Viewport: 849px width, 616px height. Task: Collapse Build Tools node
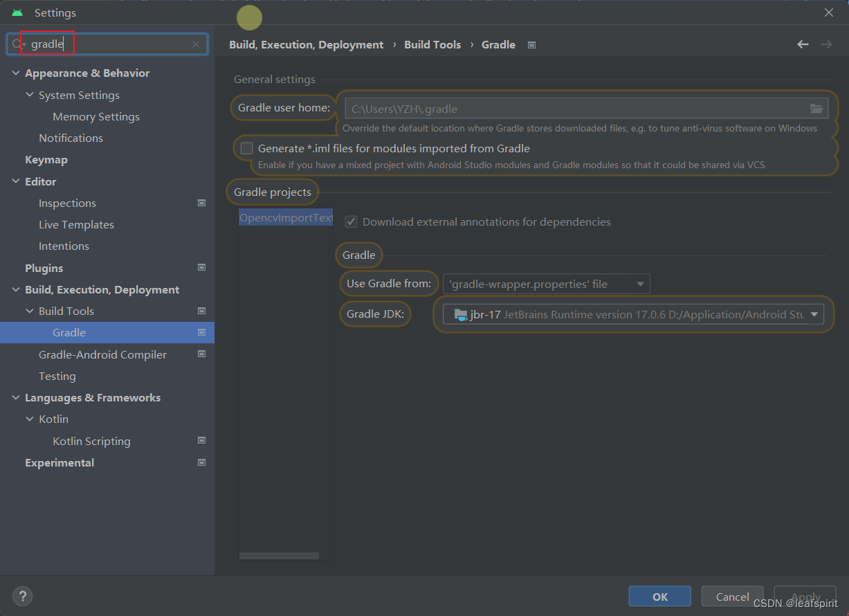pos(30,311)
